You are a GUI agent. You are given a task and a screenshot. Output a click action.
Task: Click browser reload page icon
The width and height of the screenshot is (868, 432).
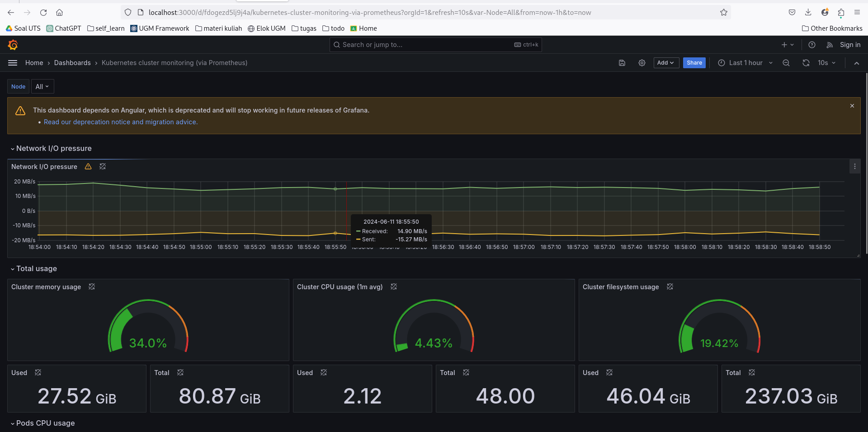click(43, 13)
